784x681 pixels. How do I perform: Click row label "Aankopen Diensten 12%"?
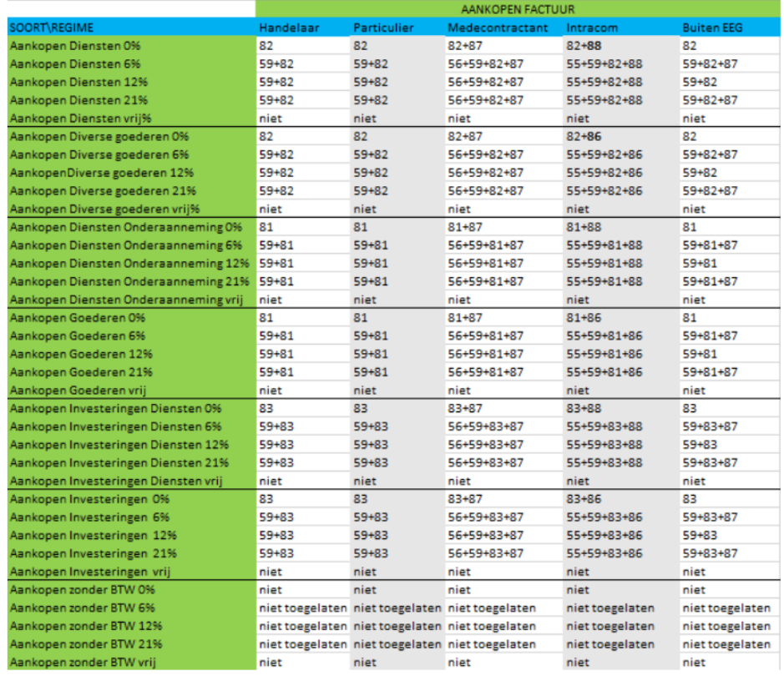pyautogui.click(x=78, y=82)
